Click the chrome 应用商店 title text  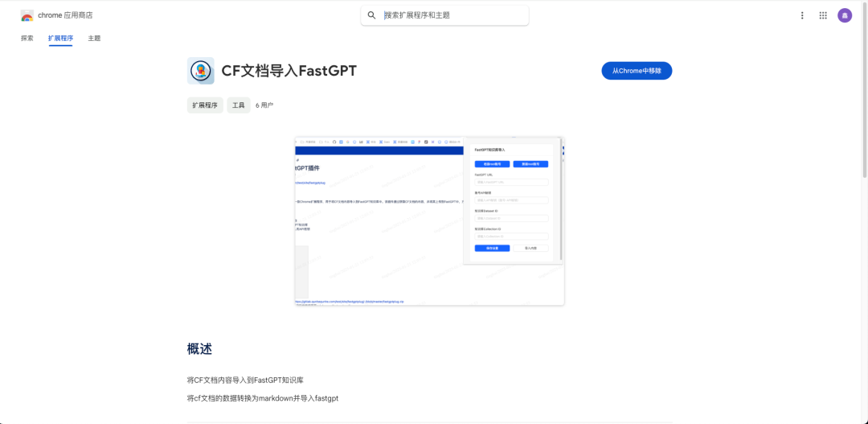pos(65,15)
